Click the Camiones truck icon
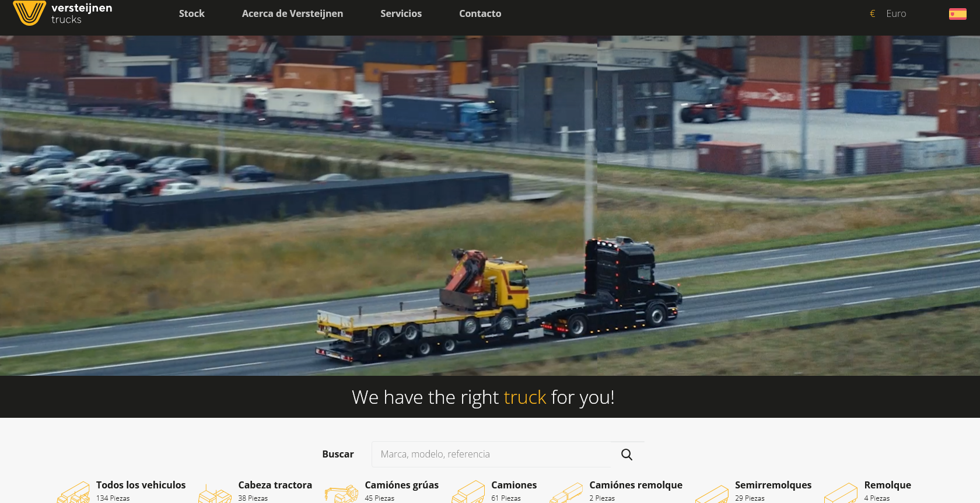 [468, 493]
